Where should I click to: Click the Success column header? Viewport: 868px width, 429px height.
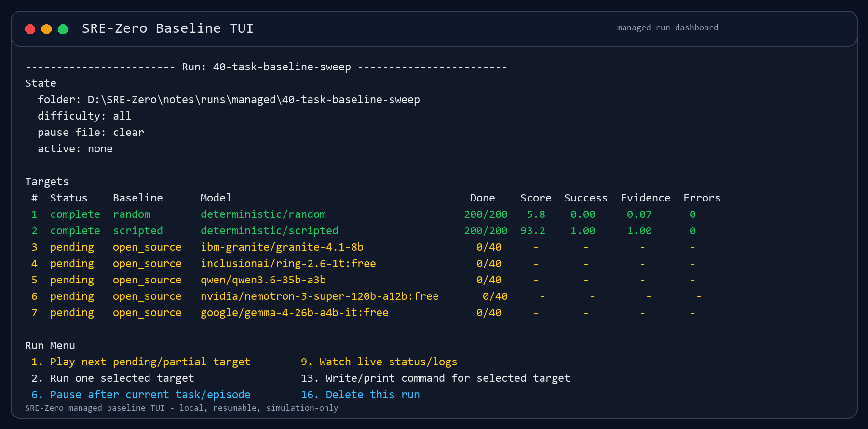(586, 198)
